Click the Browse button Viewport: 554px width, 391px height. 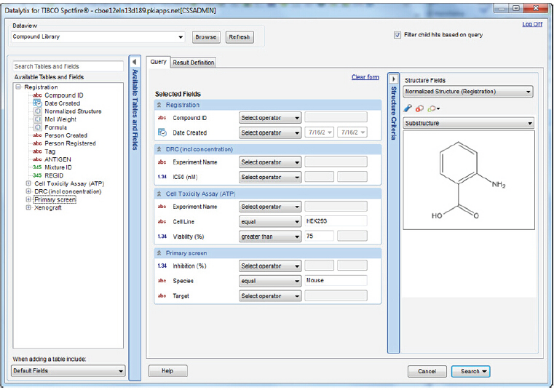coord(206,37)
